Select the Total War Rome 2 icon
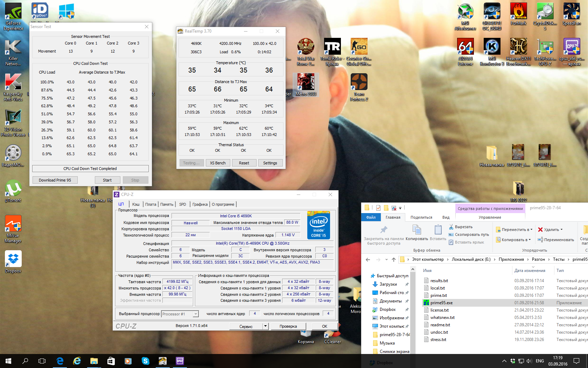 click(x=306, y=52)
